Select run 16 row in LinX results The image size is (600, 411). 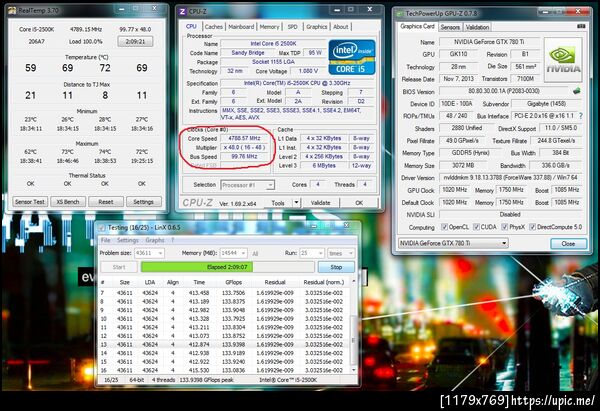224,370
